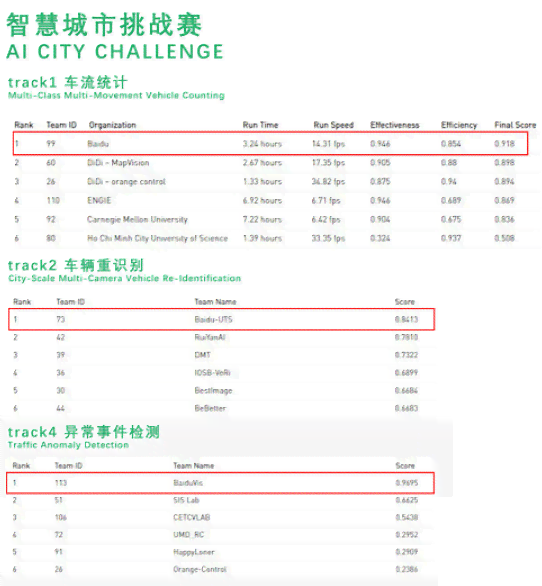Click the CETCVLAB team entry
542x586 pixels.
pos(191,517)
